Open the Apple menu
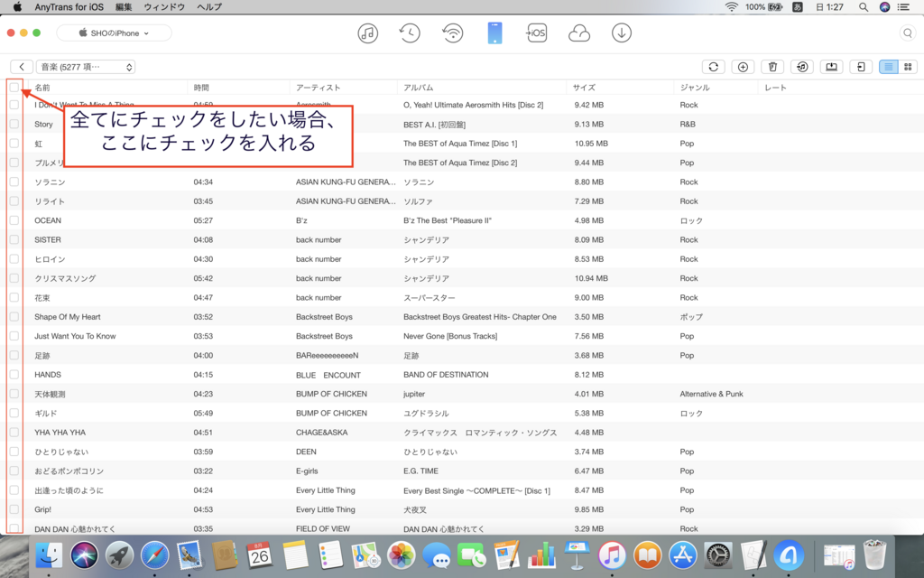 [x=17, y=7]
